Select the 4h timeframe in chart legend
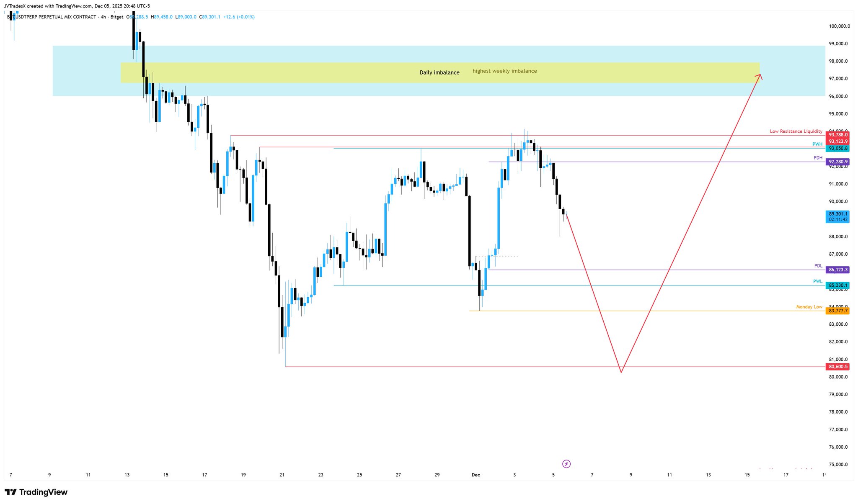Screen dimensions: 858x504 coord(103,17)
